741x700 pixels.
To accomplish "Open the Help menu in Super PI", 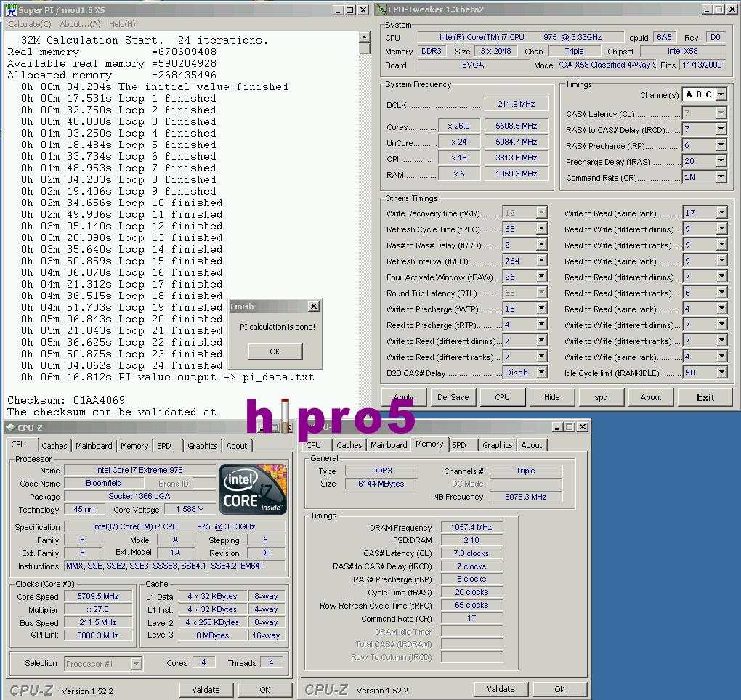I will [x=122, y=24].
